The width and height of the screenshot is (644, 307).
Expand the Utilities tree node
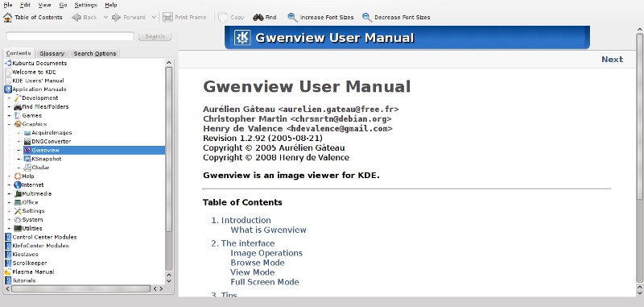click(9, 228)
